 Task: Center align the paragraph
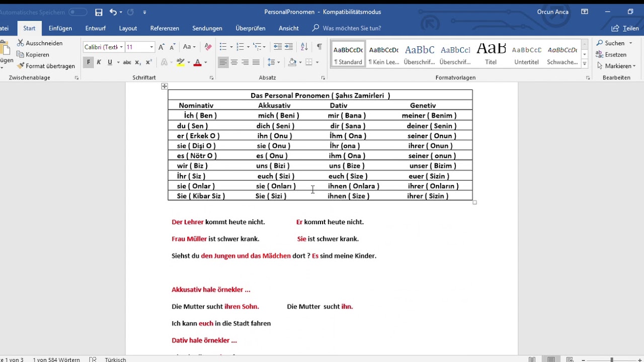click(x=234, y=62)
